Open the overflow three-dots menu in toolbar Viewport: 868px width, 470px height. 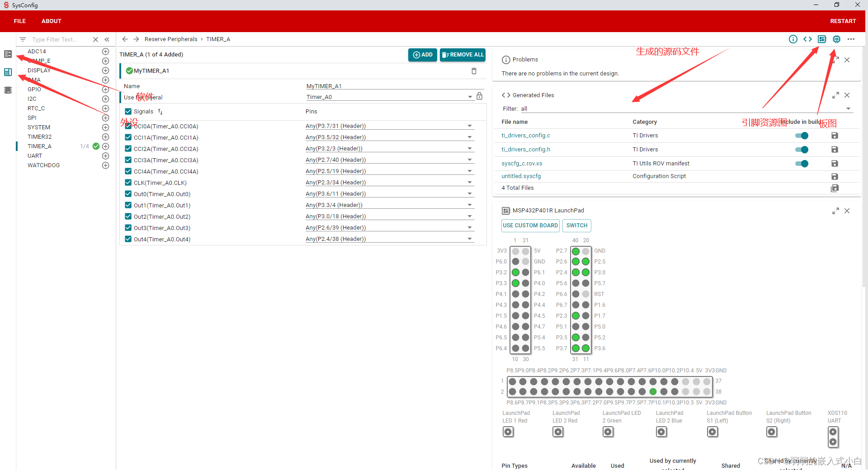click(852, 39)
